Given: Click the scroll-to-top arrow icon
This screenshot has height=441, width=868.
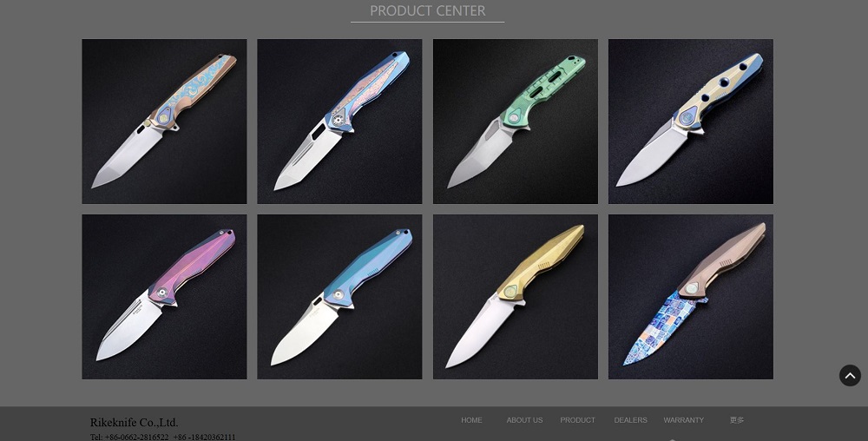Looking at the screenshot, I should pos(850,376).
